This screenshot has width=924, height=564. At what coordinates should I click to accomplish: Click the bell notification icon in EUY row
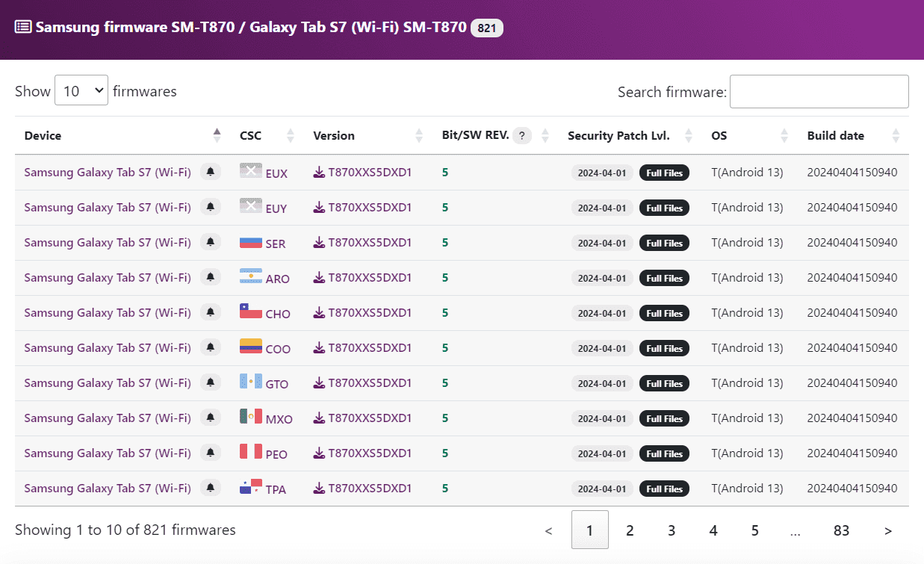[x=211, y=208]
